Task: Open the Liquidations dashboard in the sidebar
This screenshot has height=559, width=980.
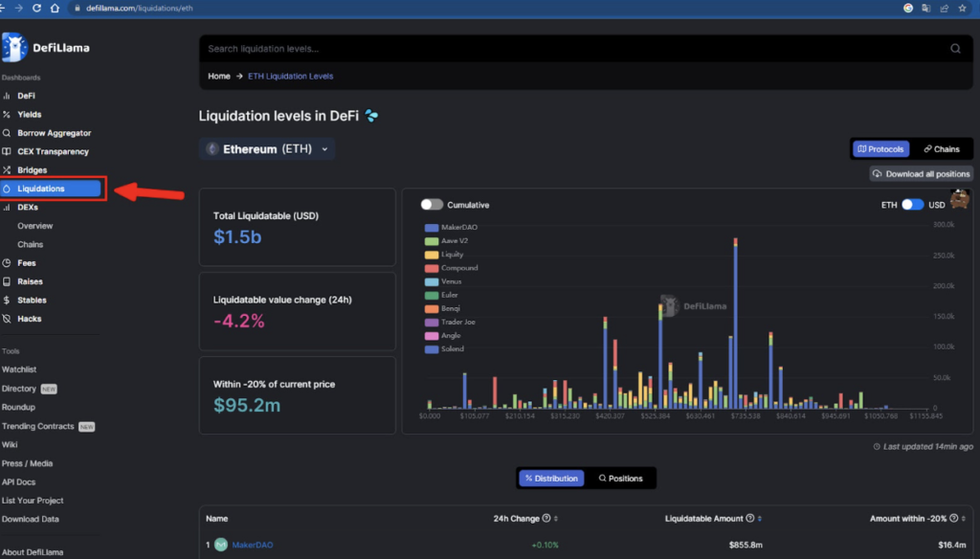Action: click(52, 189)
